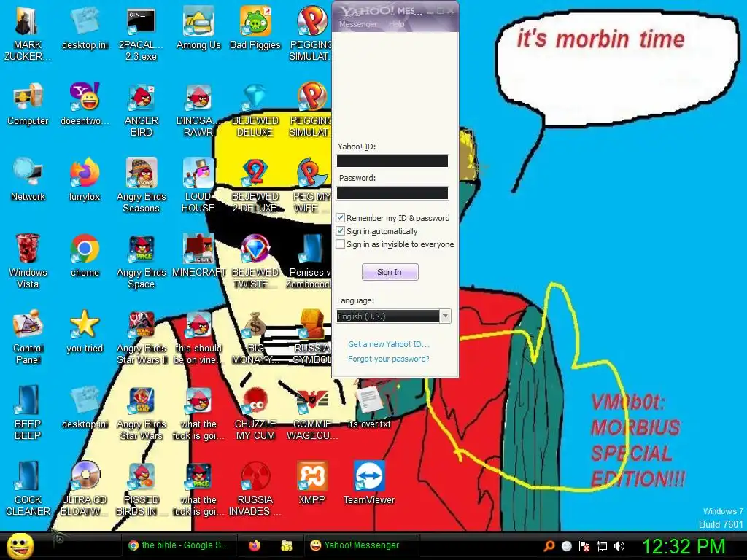Enable Sign in as invisible to everyone

[x=341, y=244]
